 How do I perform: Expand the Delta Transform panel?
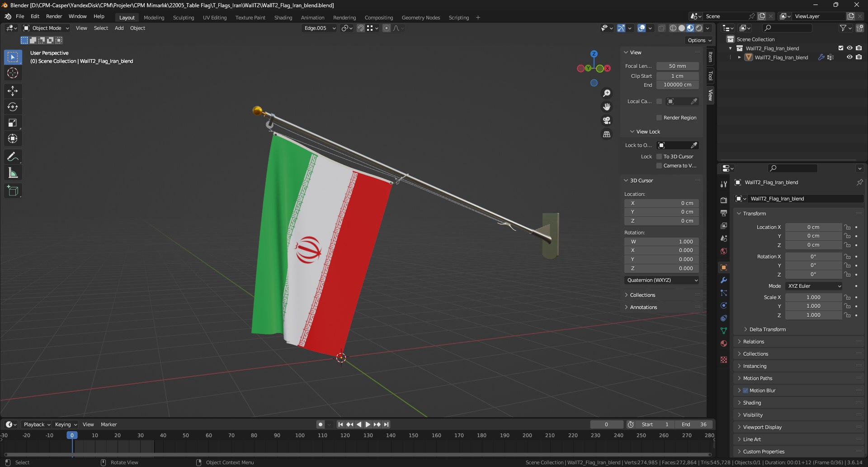pos(767,329)
